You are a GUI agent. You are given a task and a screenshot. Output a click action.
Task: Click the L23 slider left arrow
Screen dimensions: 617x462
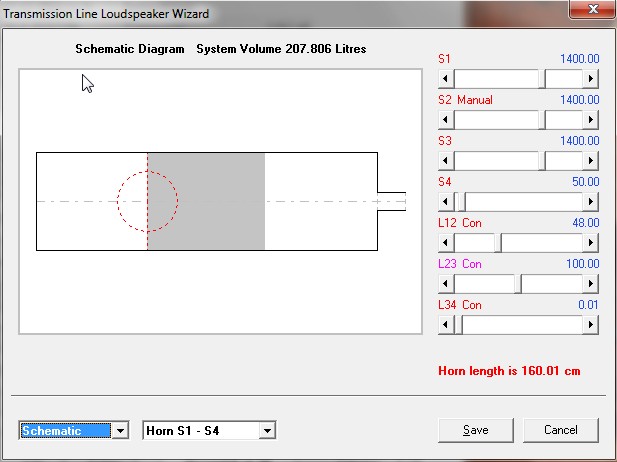[446, 284]
